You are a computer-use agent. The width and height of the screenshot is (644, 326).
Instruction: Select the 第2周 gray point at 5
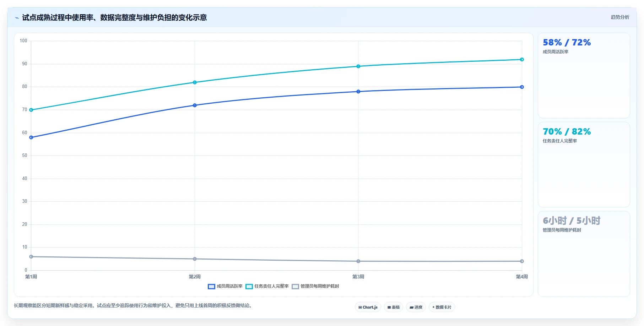(195, 259)
